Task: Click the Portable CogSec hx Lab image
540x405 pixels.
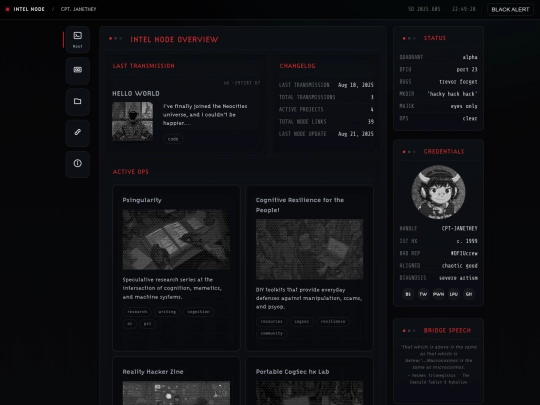Action: point(309,393)
